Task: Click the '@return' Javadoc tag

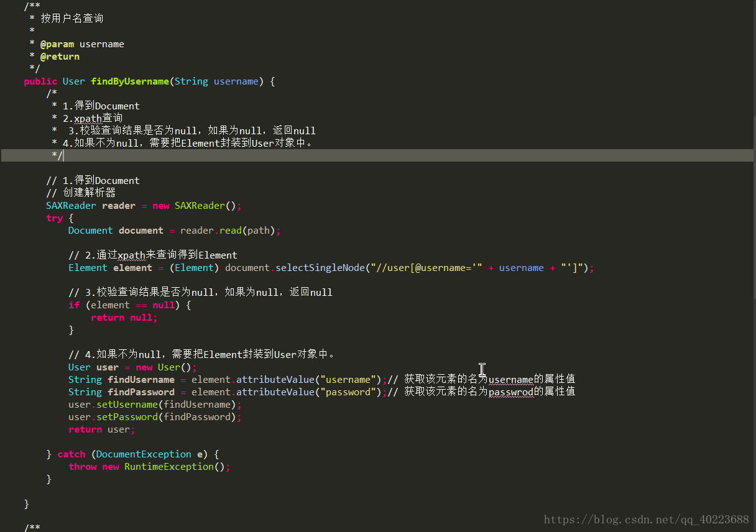Action: click(60, 57)
